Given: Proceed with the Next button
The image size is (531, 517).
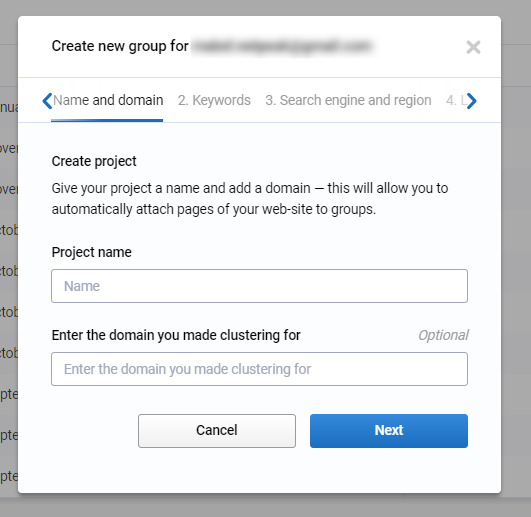Looking at the screenshot, I should click(389, 431).
